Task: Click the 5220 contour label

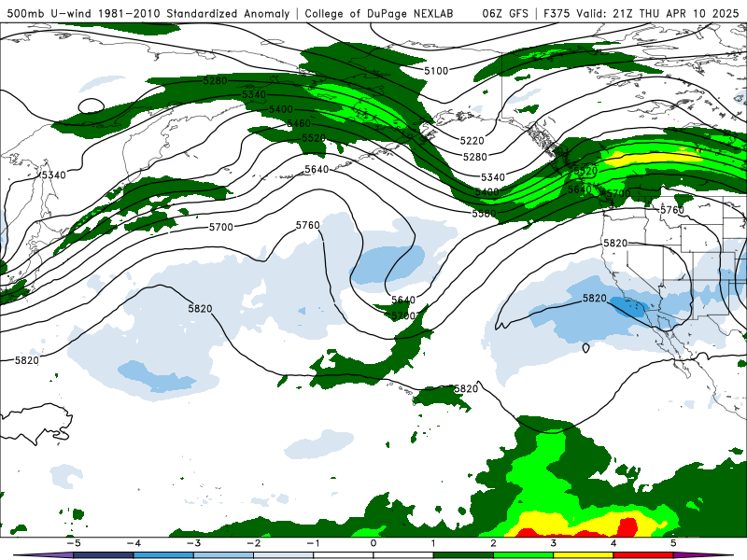Action: [x=472, y=141]
